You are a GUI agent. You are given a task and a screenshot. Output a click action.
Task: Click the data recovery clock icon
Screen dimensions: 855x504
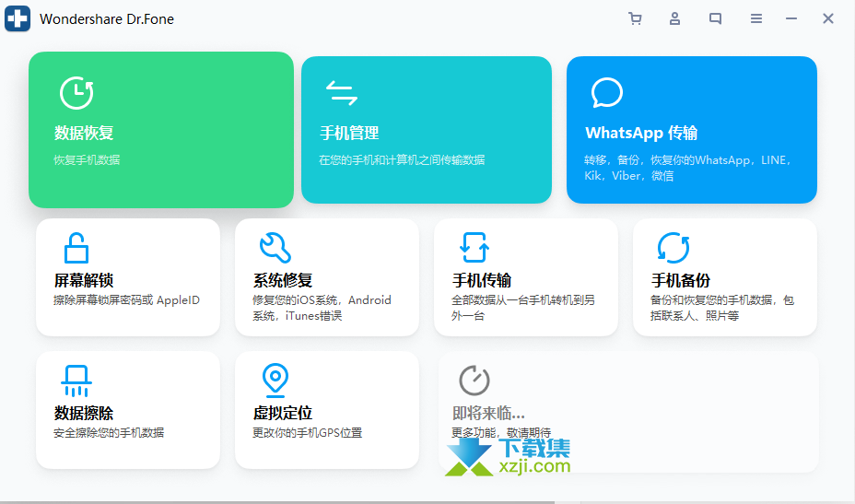pos(76,93)
